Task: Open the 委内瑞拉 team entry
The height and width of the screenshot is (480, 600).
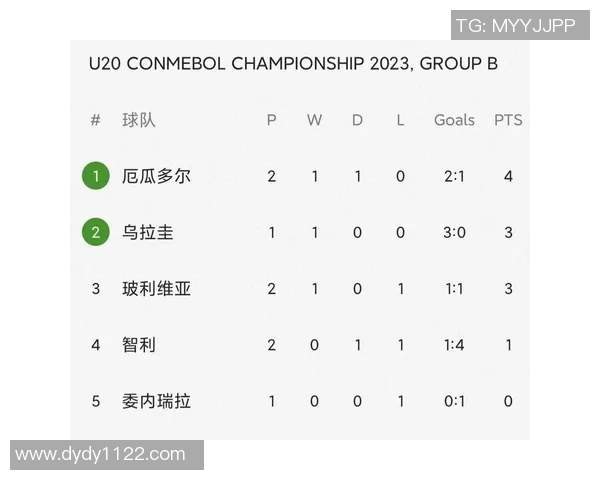Action: click(x=156, y=401)
